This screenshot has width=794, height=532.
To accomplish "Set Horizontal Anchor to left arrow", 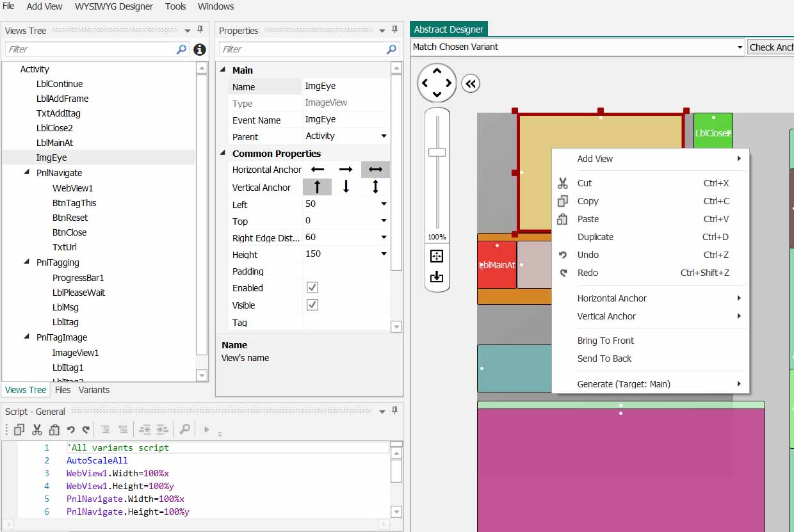I will pos(318,170).
